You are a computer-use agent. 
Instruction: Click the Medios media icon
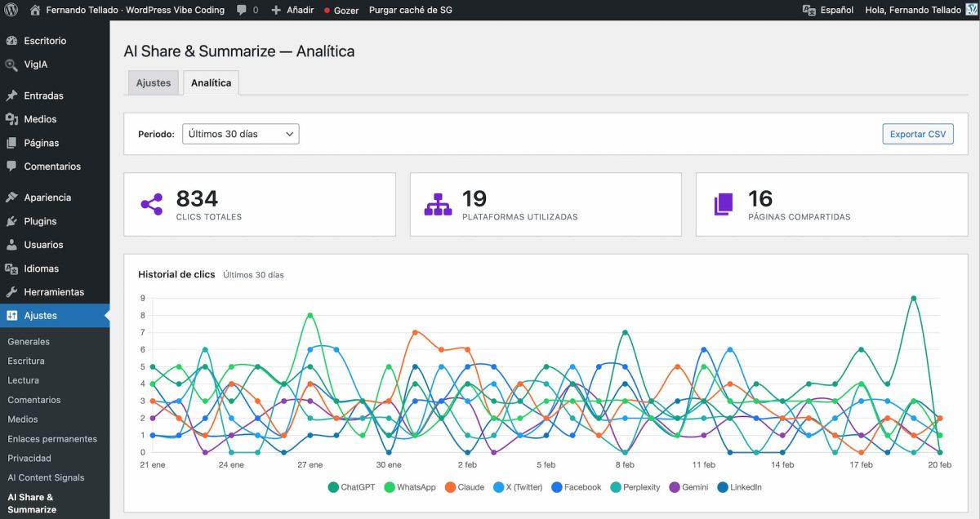11,119
